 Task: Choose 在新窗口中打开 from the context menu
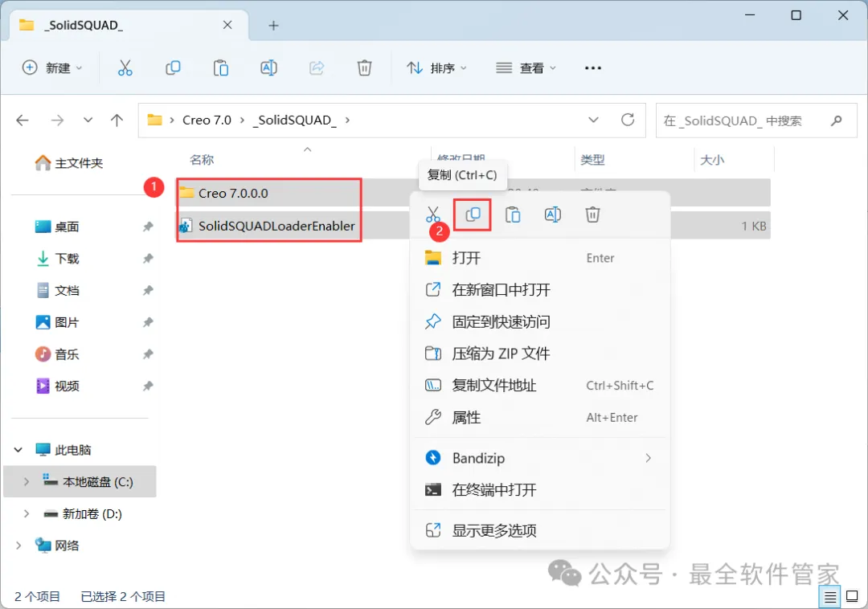pyautogui.click(x=540, y=290)
